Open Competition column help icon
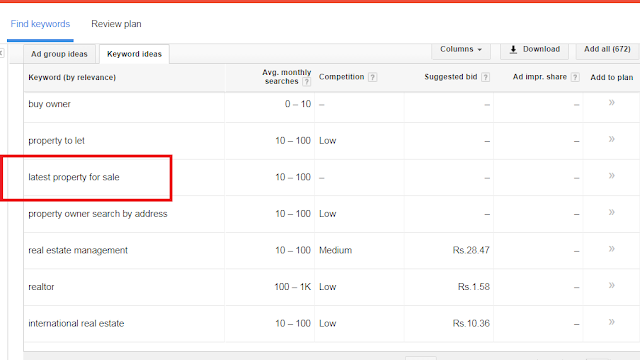This screenshot has width=640, height=360. [x=372, y=77]
